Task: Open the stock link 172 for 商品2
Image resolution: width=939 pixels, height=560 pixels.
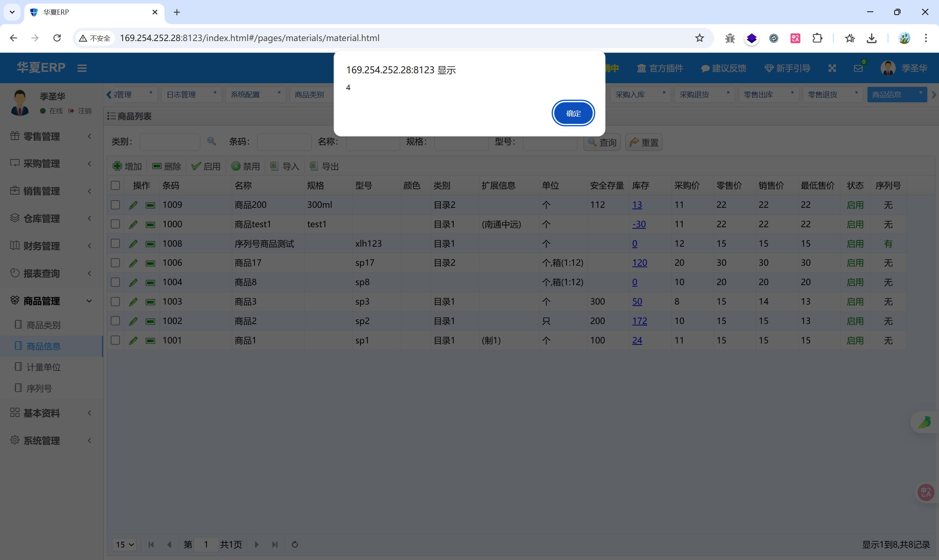Action: [x=639, y=321]
